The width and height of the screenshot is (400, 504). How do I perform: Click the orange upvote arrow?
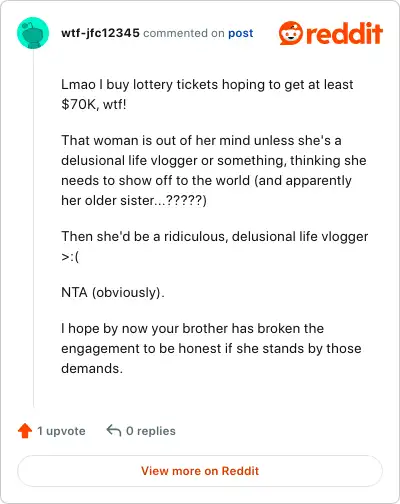tap(25, 431)
